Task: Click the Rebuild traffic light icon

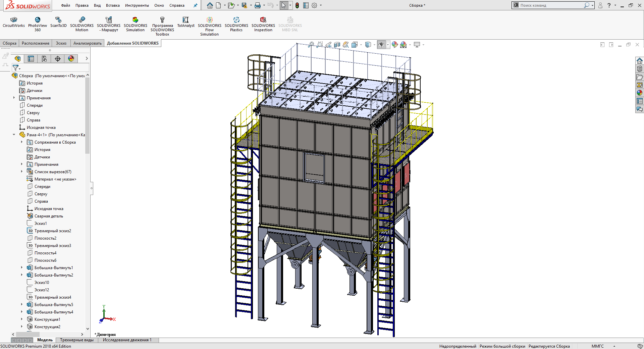Action: point(297,5)
